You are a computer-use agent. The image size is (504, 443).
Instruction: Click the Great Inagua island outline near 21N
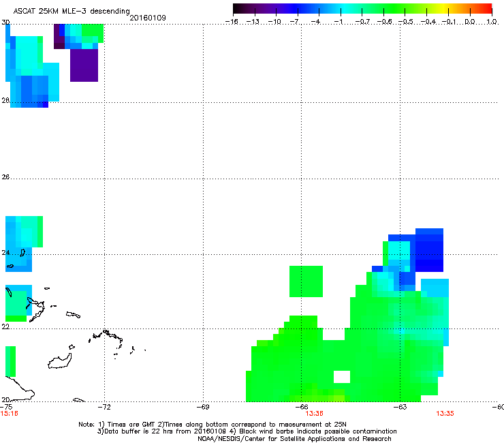(60, 362)
